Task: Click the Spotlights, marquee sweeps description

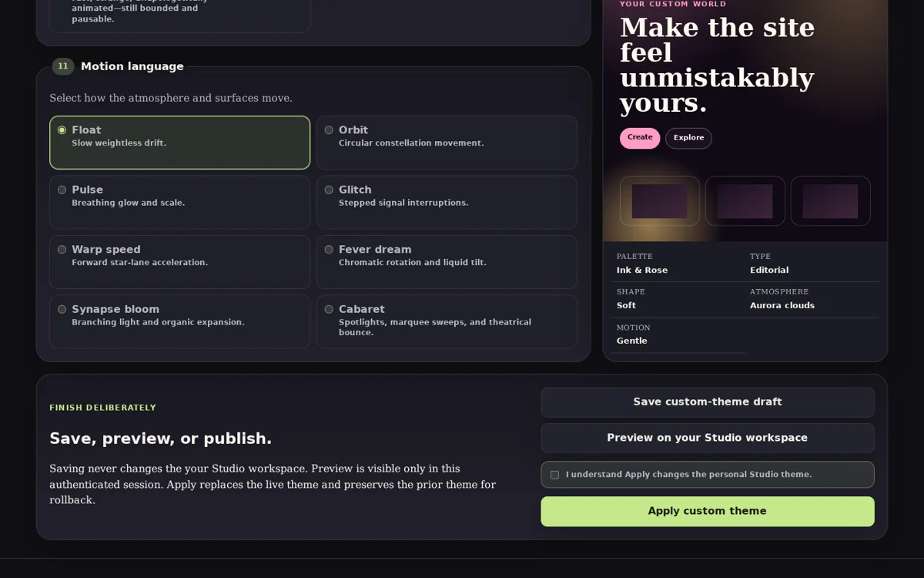Action: (x=435, y=328)
